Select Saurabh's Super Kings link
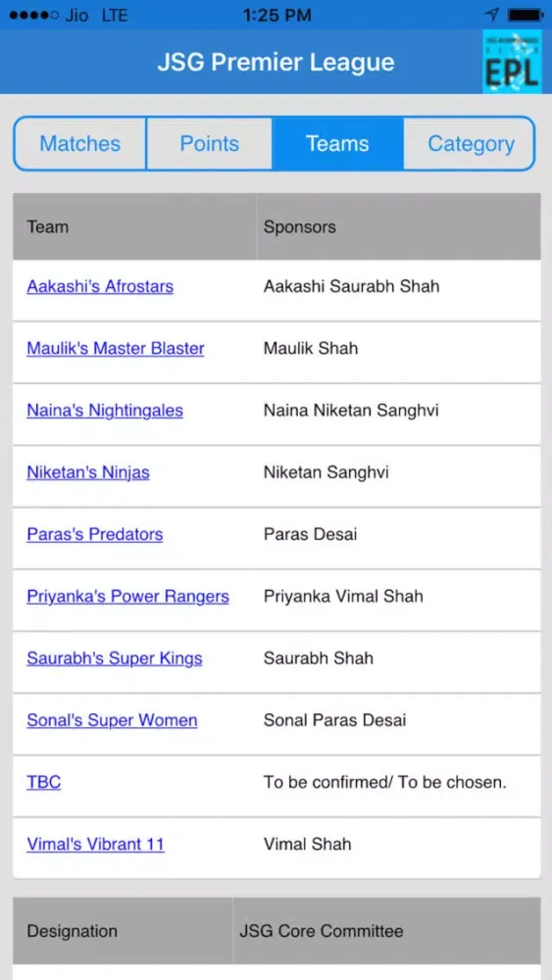This screenshot has height=980, width=552. click(x=115, y=659)
